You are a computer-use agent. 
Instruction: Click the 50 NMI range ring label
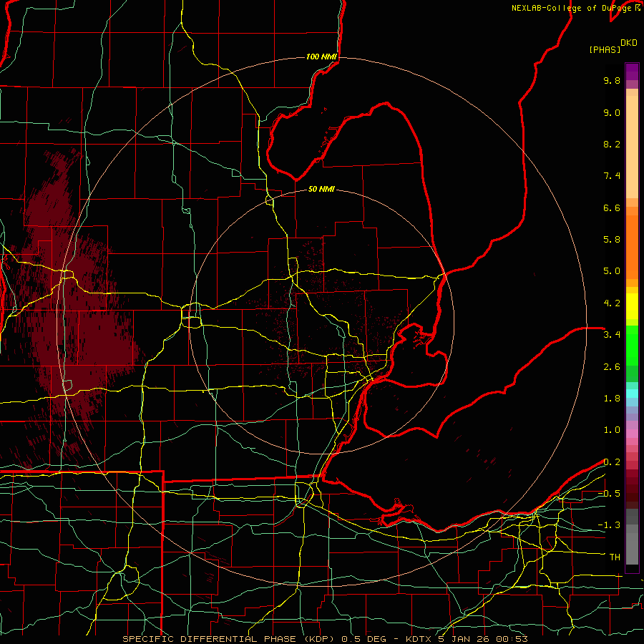pyautogui.click(x=321, y=189)
